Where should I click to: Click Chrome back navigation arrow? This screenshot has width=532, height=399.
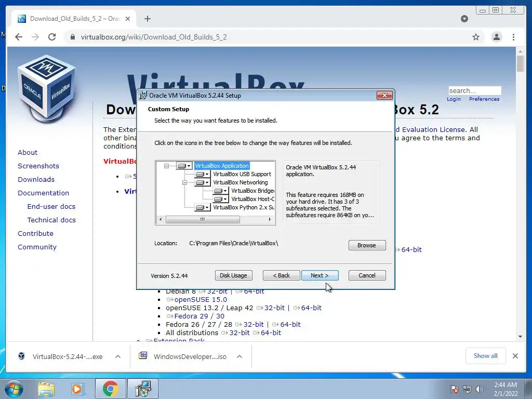(19, 37)
